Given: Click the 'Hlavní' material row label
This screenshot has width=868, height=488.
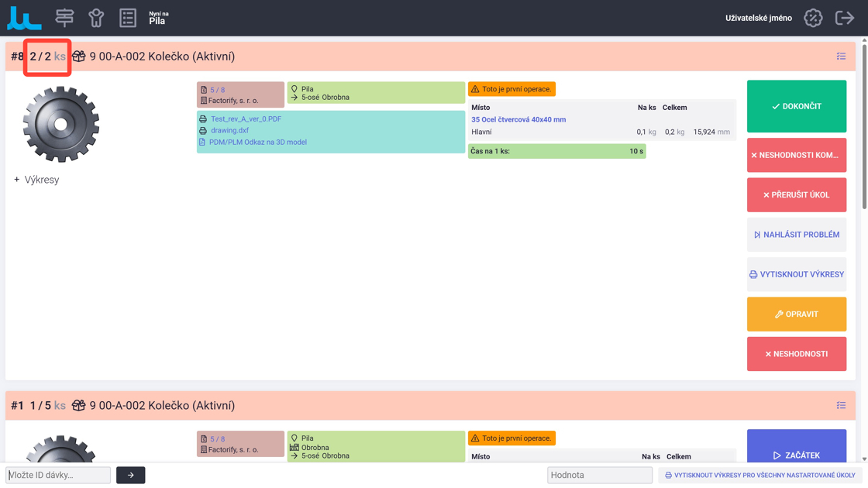Looking at the screenshot, I should tap(481, 132).
